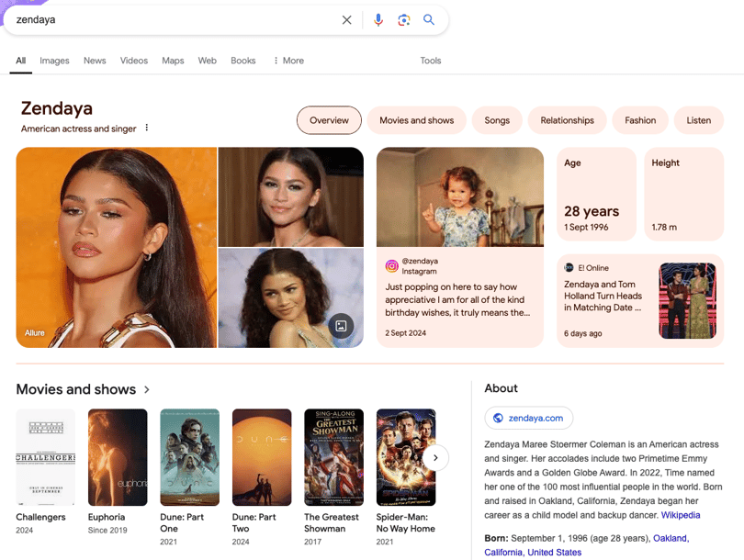The width and height of the screenshot is (744, 560).
Task: Expand the Movies and shows section heading arrow
Action: (x=147, y=390)
